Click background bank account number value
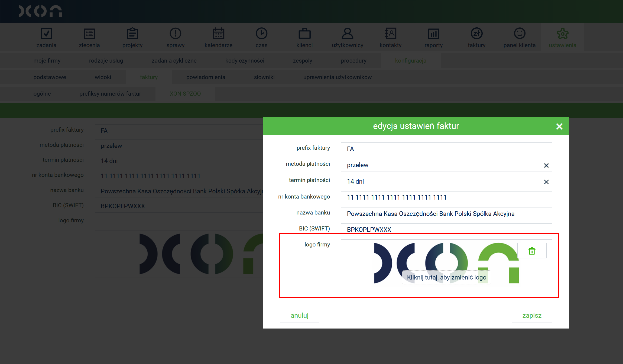Viewport: 623px width, 364px height. (150, 176)
